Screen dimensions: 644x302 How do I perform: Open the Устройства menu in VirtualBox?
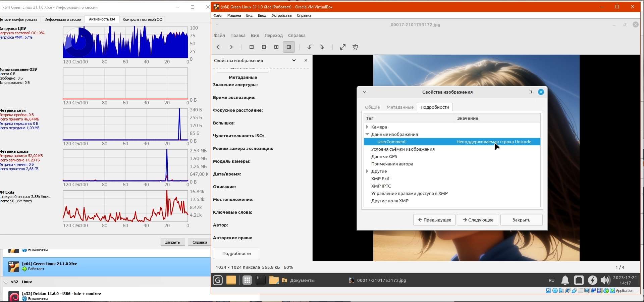[281, 15]
